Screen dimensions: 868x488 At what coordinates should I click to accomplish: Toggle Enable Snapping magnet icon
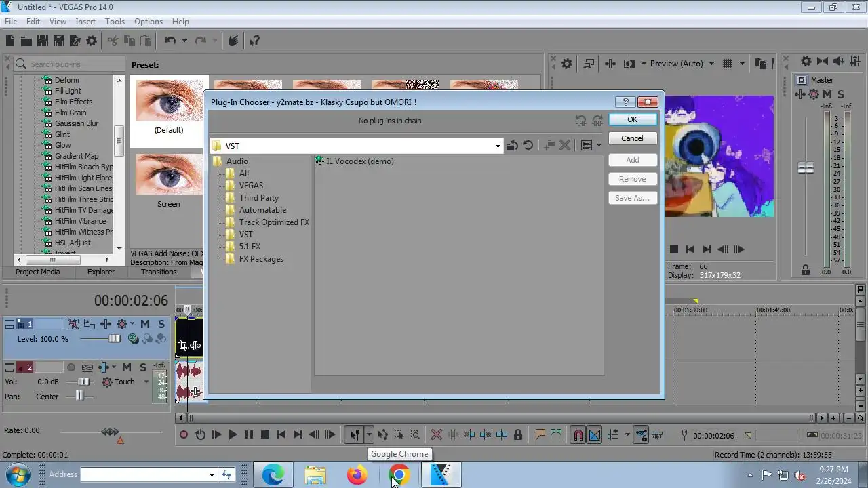click(578, 435)
